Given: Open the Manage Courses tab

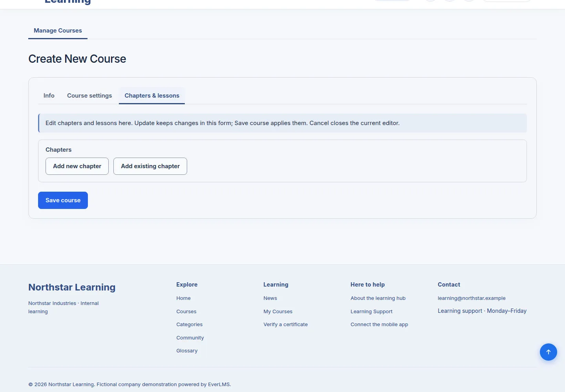Looking at the screenshot, I should [x=58, y=31].
